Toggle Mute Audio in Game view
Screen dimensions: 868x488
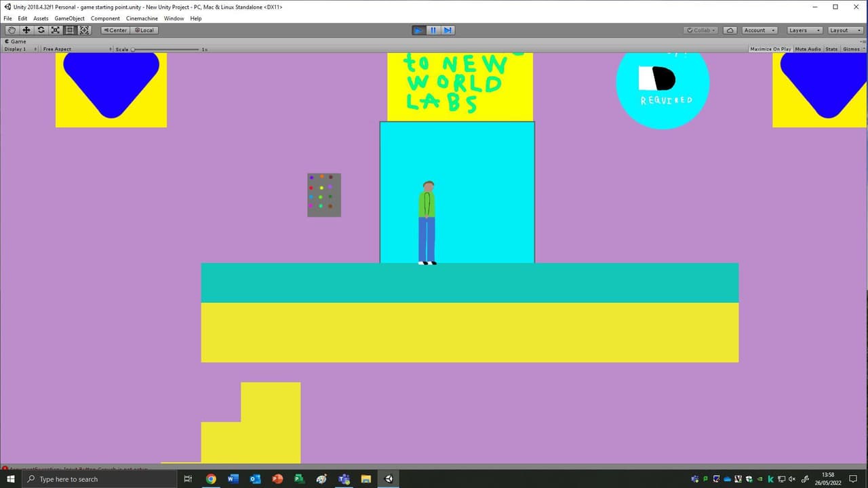coord(808,49)
